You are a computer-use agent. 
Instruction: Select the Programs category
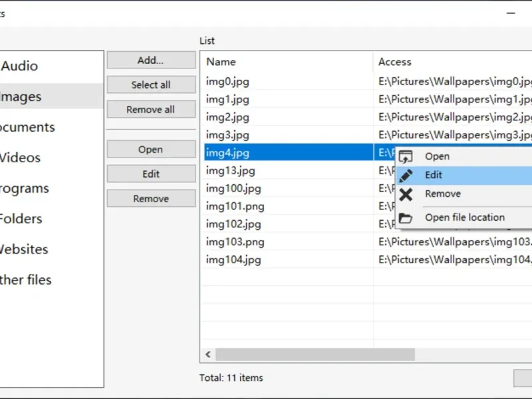pos(52,188)
